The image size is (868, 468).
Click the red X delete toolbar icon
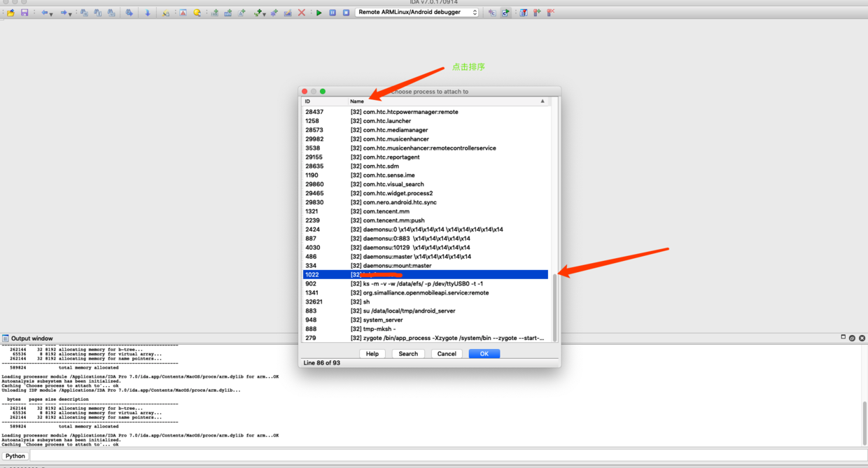coord(302,13)
